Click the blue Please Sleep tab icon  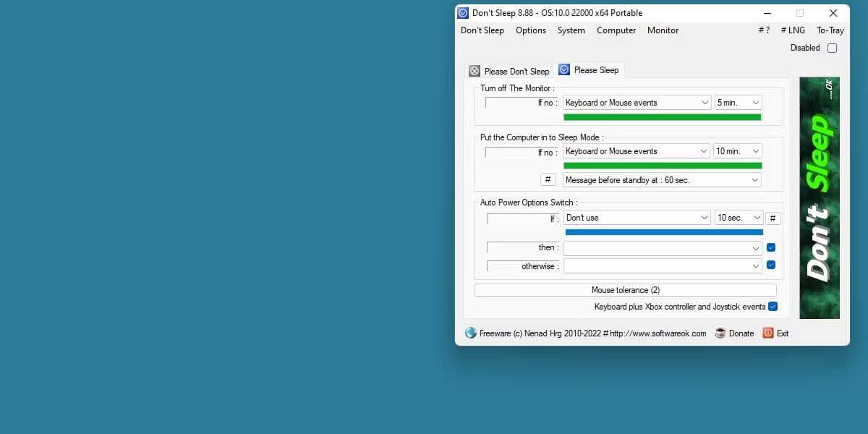[x=564, y=70]
